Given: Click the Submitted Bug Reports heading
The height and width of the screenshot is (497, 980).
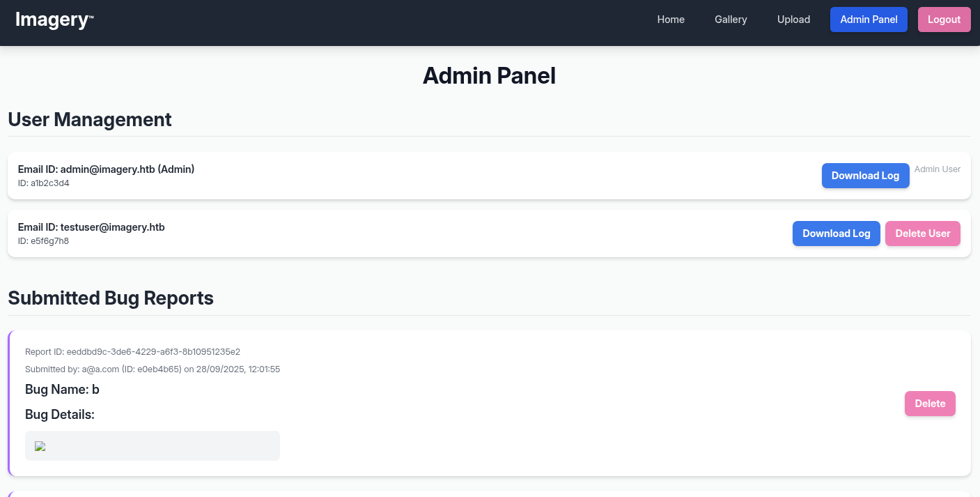Looking at the screenshot, I should (x=111, y=298).
